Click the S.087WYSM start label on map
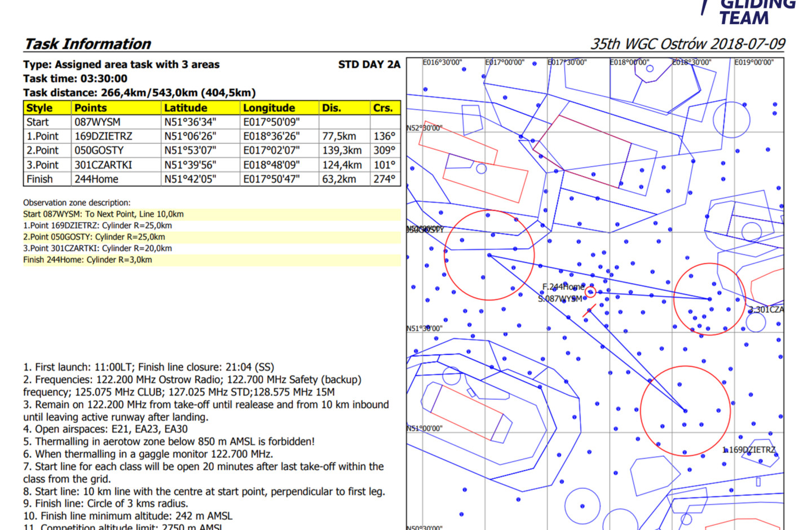 (559, 298)
